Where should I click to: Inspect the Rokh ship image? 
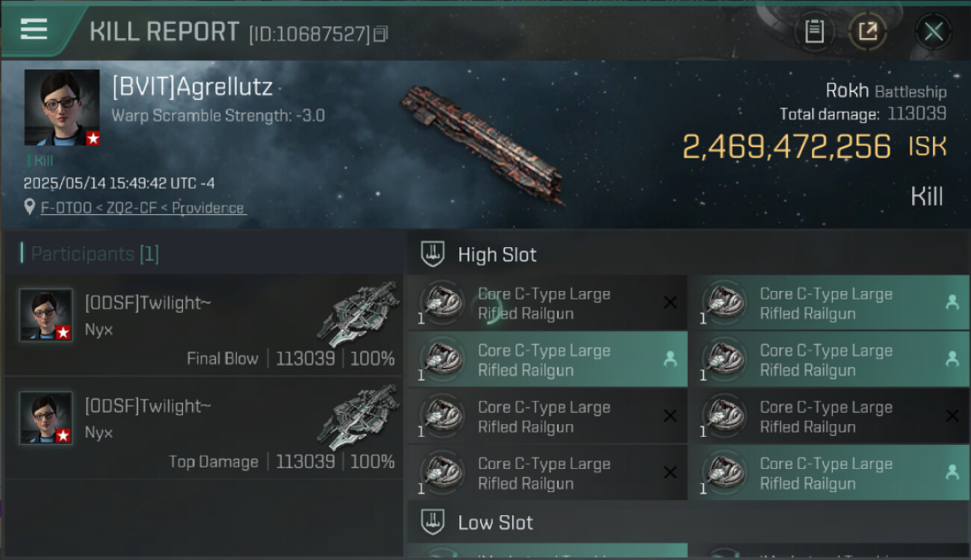point(482,142)
